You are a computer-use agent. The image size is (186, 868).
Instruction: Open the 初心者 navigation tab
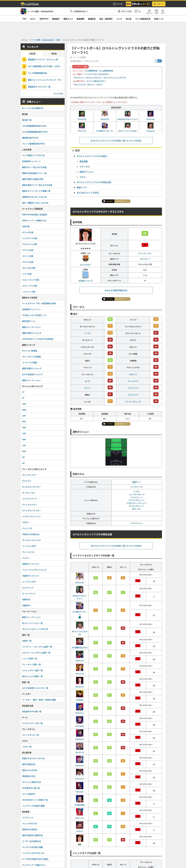pyautogui.click(x=129, y=19)
